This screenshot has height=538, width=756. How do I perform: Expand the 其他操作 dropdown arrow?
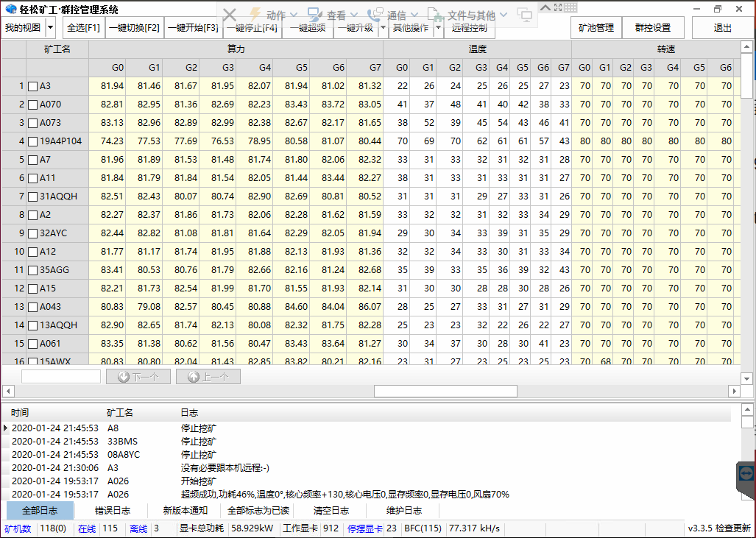[438, 28]
